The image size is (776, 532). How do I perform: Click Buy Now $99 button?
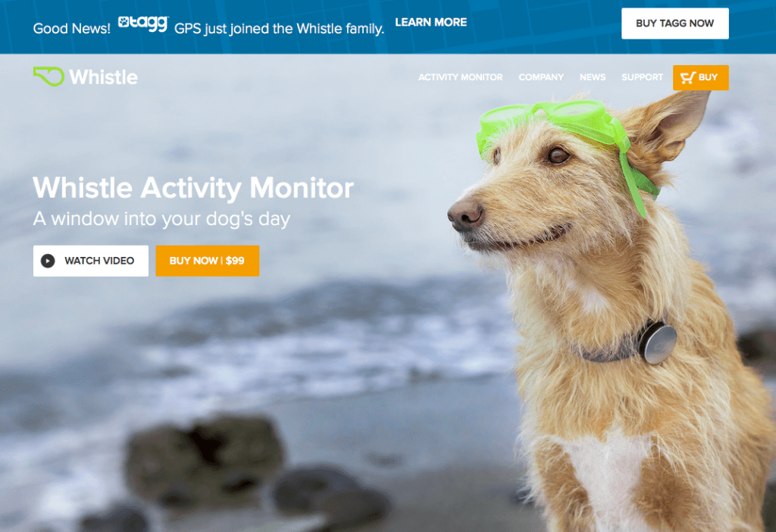pos(208,261)
